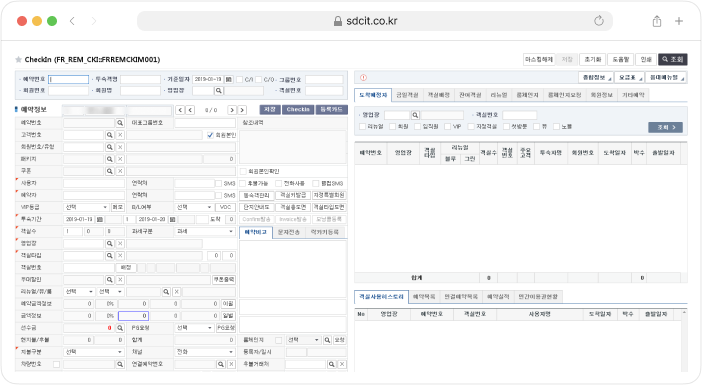Open the check-in date calendar in 투숙기간
Screen dimensions: 702x385
click(x=99, y=219)
